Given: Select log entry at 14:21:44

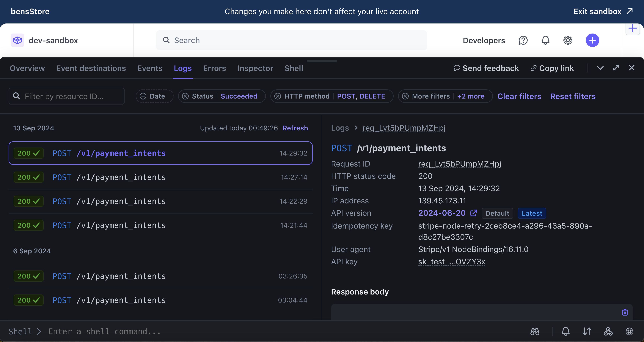Looking at the screenshot, I should click(161, 225).
